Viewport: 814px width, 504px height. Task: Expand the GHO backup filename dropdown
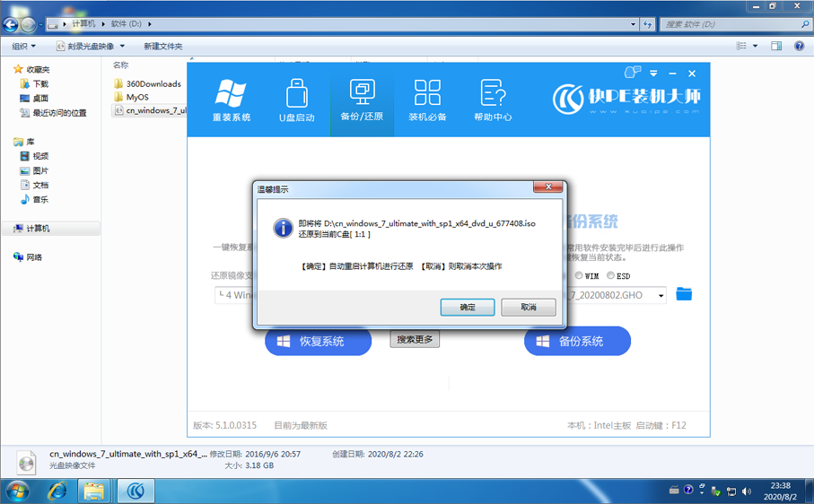click(661, 296)
